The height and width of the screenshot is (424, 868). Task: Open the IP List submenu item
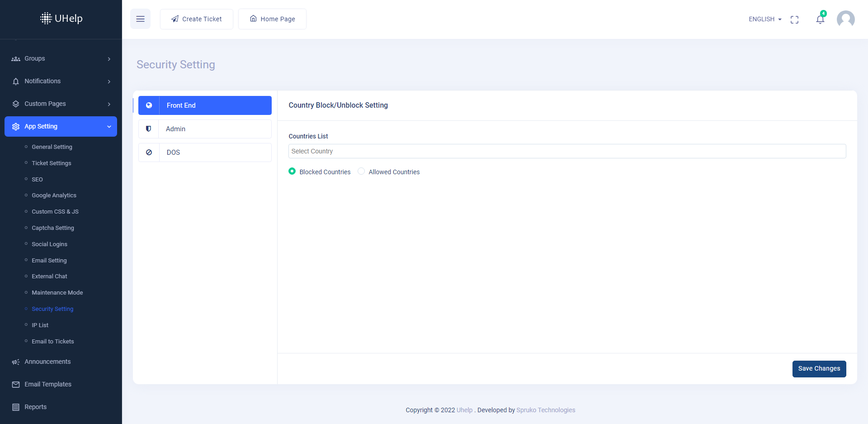click(x=40, y=325)
